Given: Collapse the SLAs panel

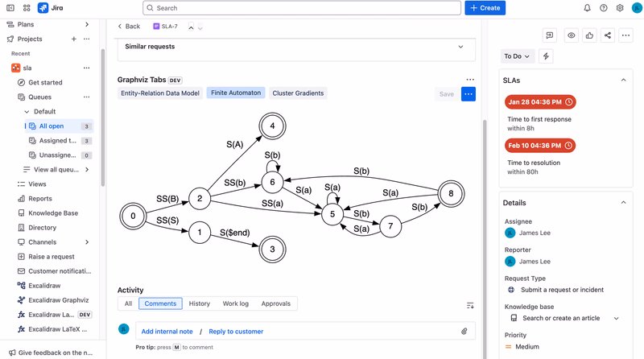Looking at the screenshot, I should point(623,80).
